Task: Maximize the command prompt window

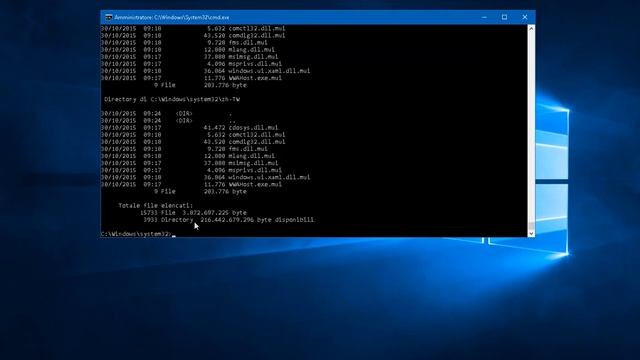Action: click(x=504, y=17)
